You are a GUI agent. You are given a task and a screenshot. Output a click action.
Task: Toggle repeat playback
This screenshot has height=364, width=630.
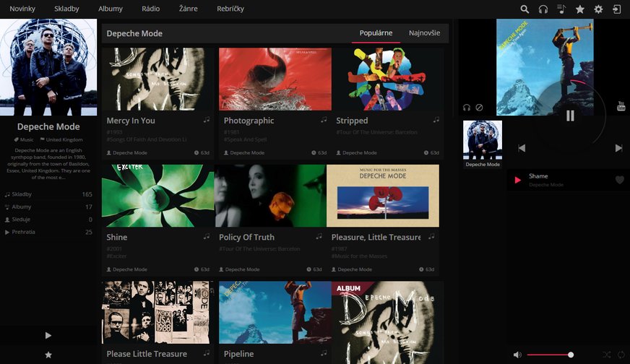(x=621, y=355)
